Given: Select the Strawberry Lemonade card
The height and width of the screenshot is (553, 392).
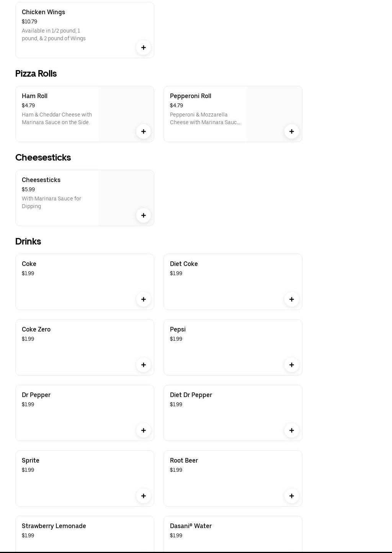Looking at the screenshot, I should (85, 534).
